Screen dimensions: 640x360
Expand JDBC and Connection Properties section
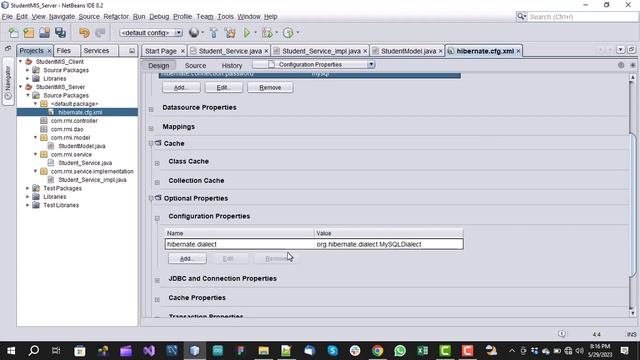coord(157,280)
